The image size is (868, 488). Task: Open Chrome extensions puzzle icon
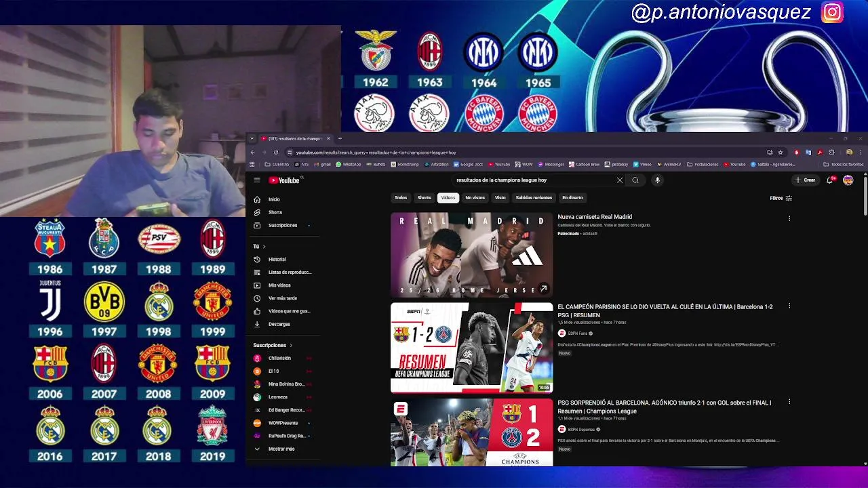pos(831,152)
